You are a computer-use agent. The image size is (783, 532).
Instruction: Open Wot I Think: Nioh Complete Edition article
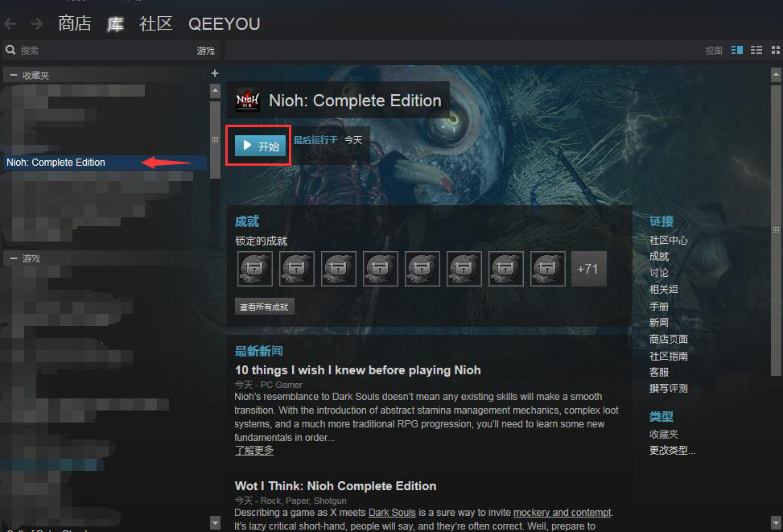(336, 486)
